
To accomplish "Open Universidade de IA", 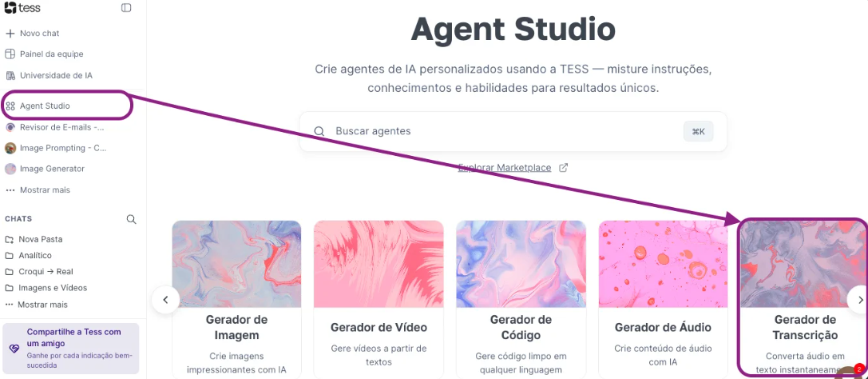I will pos(49,75).
